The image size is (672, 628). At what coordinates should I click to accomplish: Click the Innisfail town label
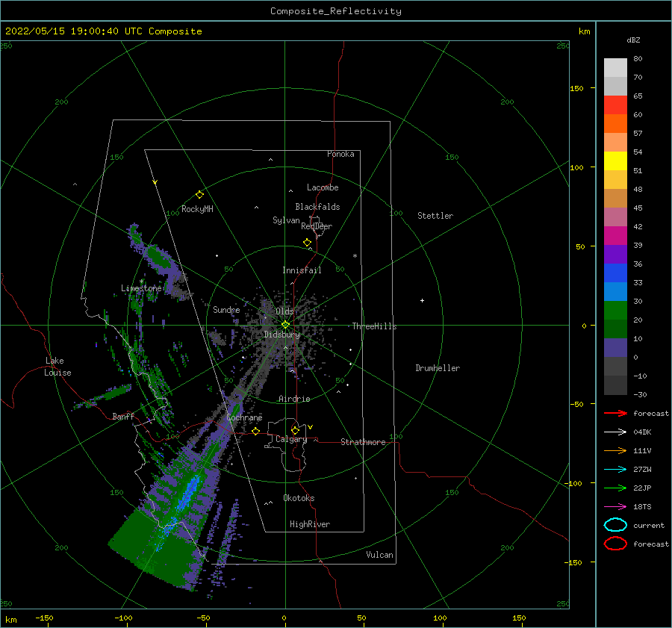click(302, 270)
